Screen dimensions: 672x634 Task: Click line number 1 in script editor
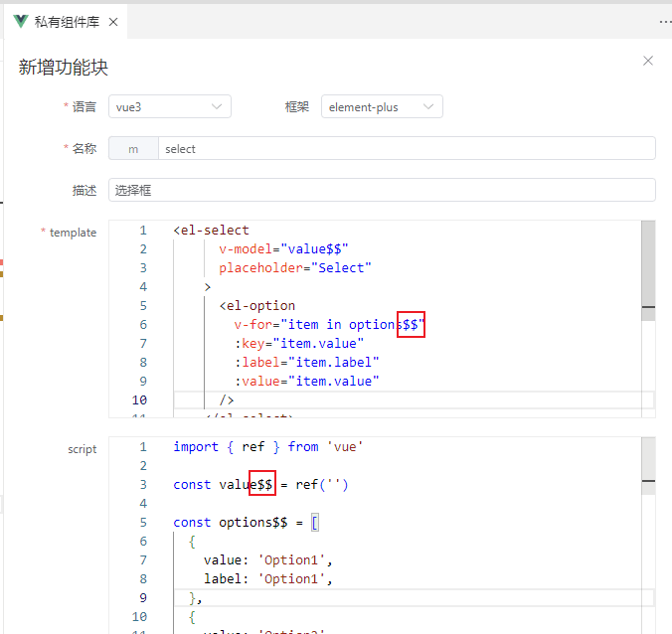coord(143,447)
